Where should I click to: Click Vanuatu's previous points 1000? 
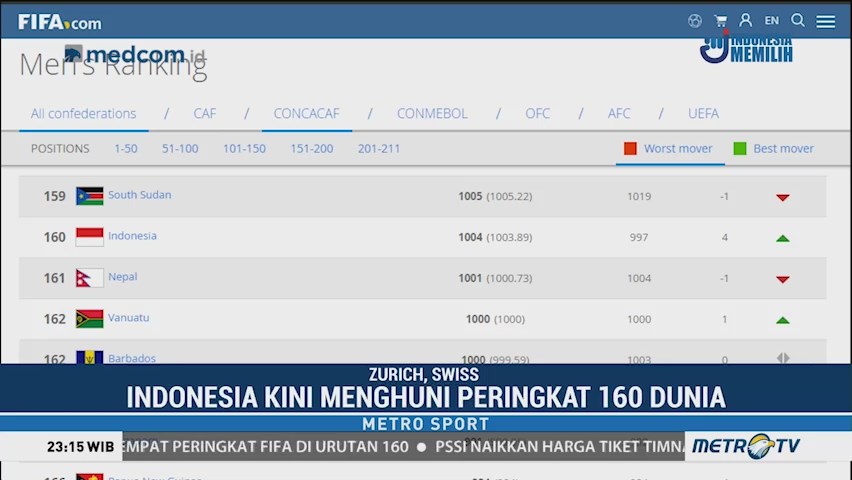coord(639,319)
